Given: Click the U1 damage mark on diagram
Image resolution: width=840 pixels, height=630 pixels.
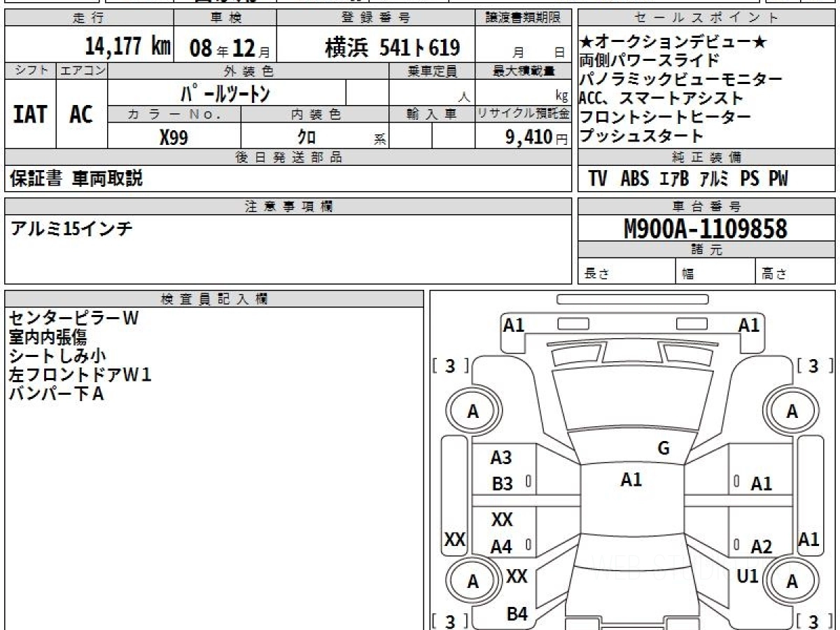Looking at the screenshot, I should click(748, 576).
